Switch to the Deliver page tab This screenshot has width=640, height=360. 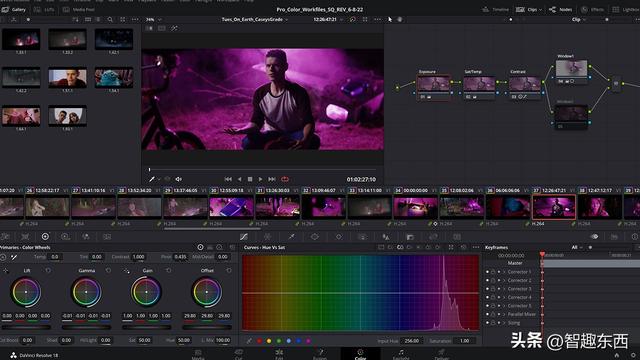[441, 354]
